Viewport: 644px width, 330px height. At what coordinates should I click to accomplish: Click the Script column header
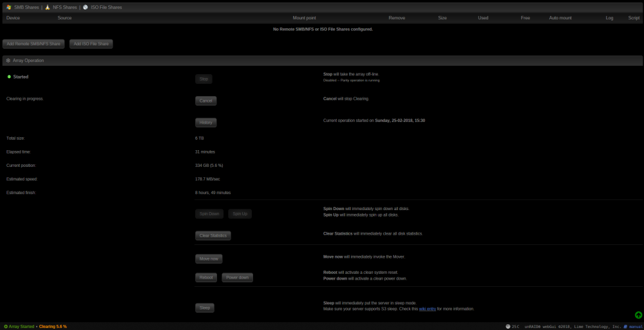(634, 18)
